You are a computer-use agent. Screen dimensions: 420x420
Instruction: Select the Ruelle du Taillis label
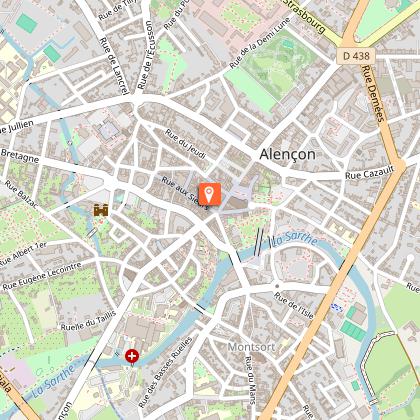pyautogui.click(x=88, y=320)
